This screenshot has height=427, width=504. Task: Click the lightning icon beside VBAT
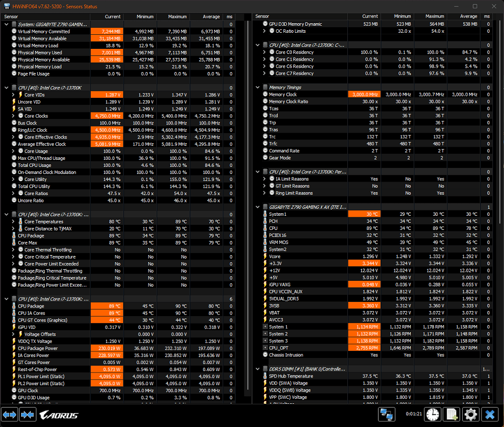[x=265, y=313]
